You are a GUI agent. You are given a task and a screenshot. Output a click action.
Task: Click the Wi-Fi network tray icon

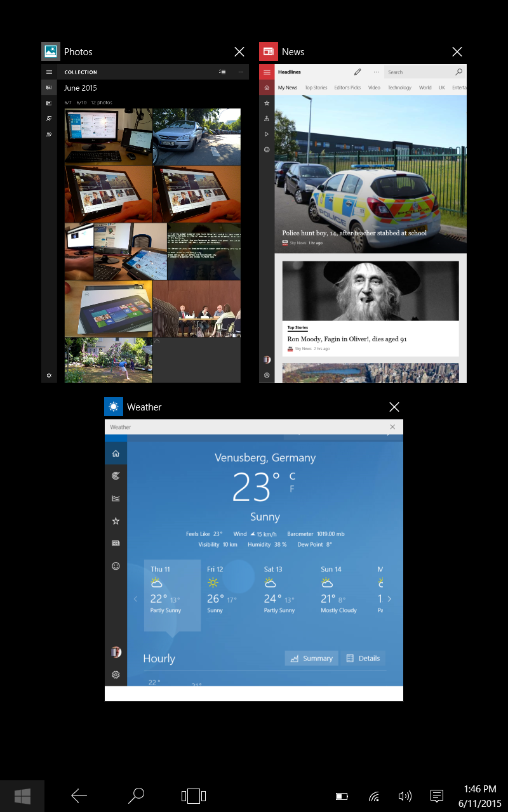pyautogui.click(x=374, y=796)
